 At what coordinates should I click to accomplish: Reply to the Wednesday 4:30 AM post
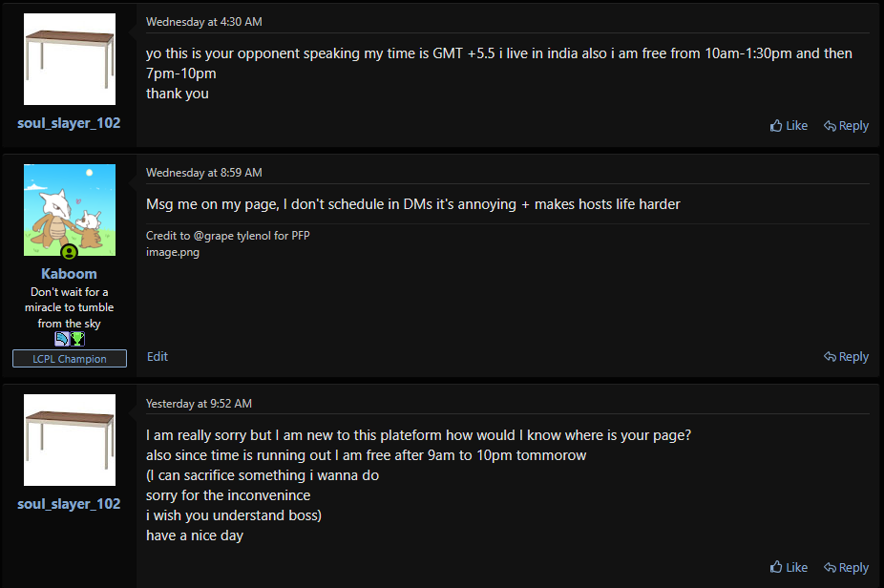click(x=846, y=125)
